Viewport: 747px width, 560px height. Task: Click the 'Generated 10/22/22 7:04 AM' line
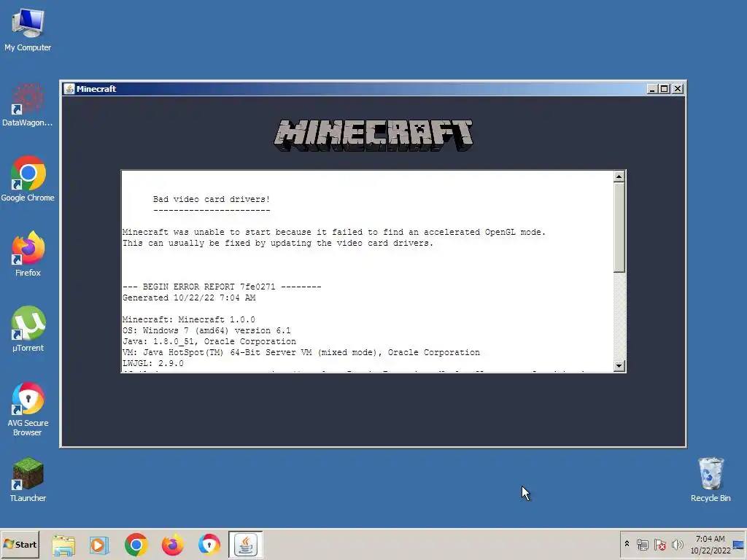pyautogui.click(x=189, y=297)
